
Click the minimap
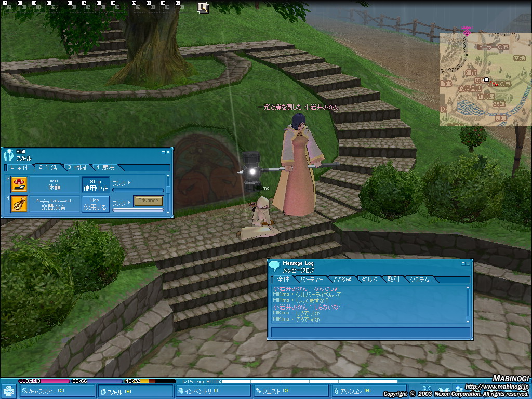click(486, 79)
